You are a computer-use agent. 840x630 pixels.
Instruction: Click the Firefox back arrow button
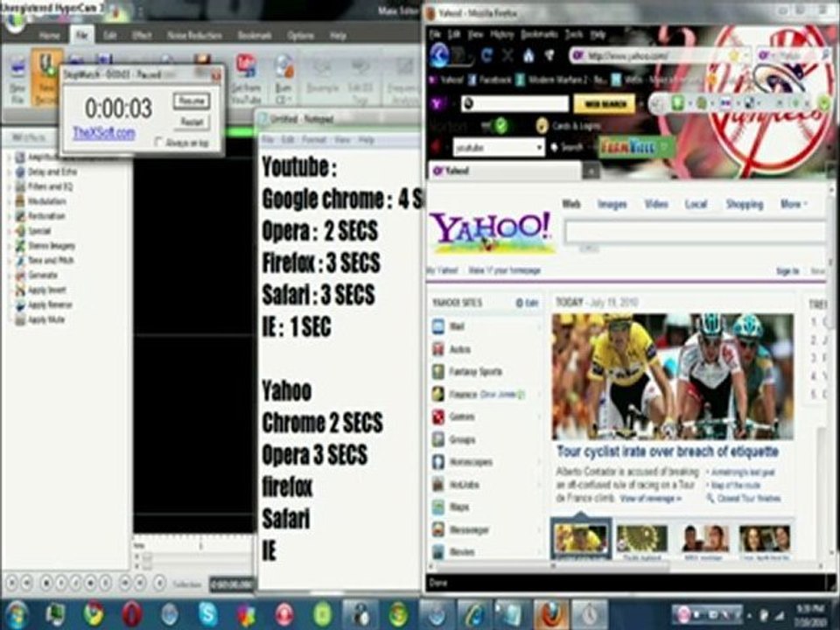point(439,55)
